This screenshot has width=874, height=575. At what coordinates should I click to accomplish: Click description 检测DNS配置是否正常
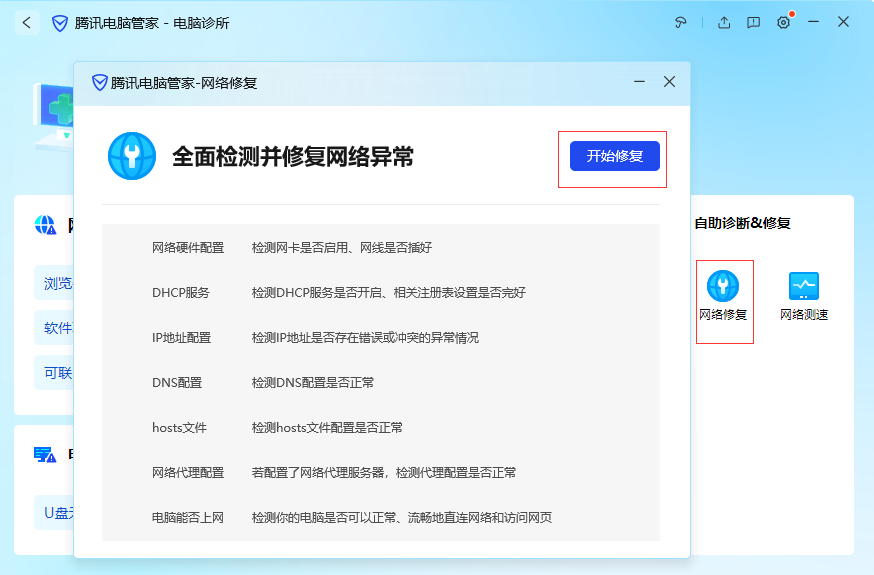(x=313, y=383)
